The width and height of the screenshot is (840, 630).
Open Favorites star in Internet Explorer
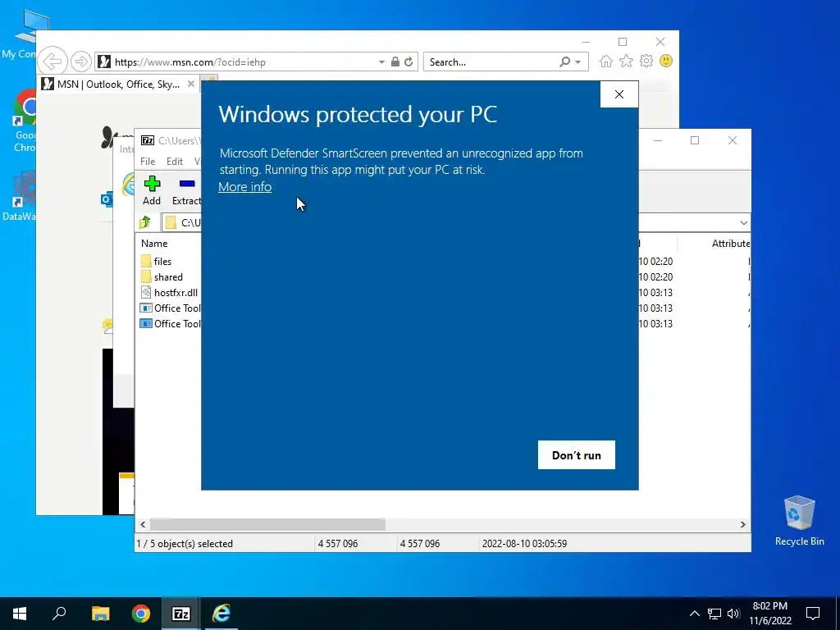[626, 61]
